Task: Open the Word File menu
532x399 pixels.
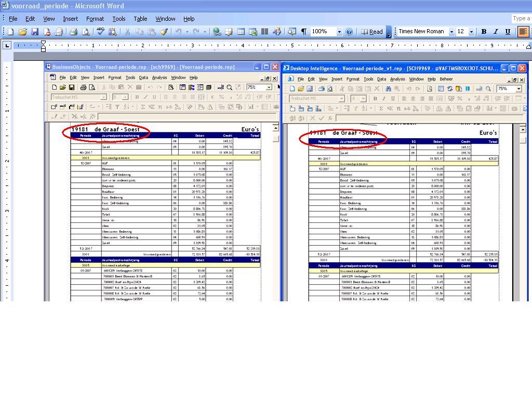Action: tap(13, 19)
